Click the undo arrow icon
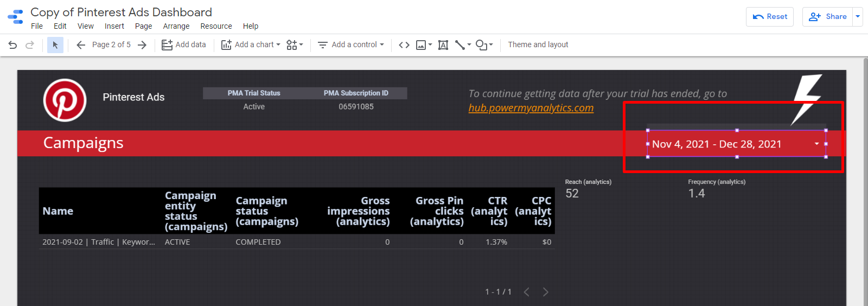 click(x=12, y=45)
